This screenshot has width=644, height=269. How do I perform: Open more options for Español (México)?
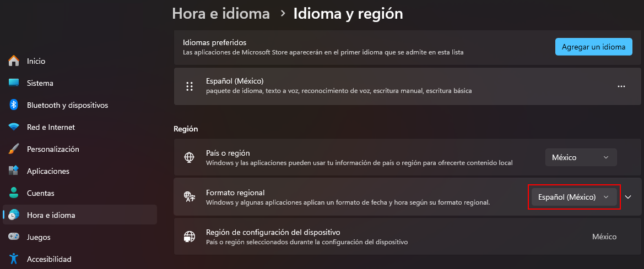click(x=621, y=86)
